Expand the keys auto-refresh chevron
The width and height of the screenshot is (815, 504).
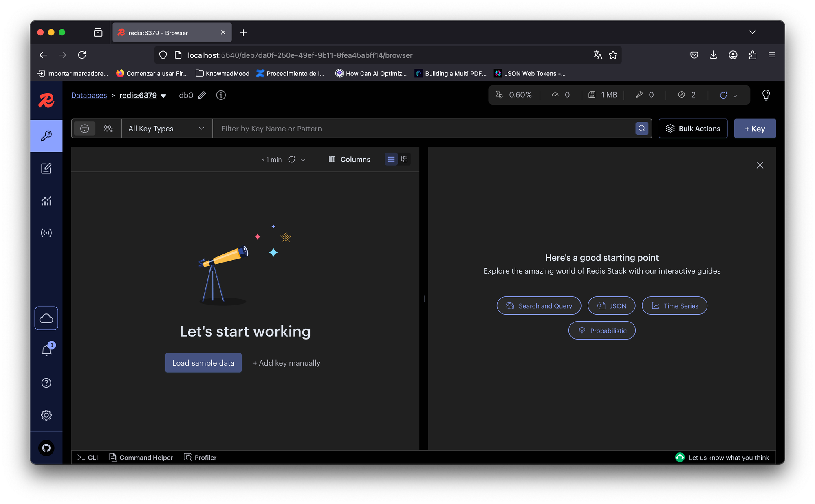[303, 160]
